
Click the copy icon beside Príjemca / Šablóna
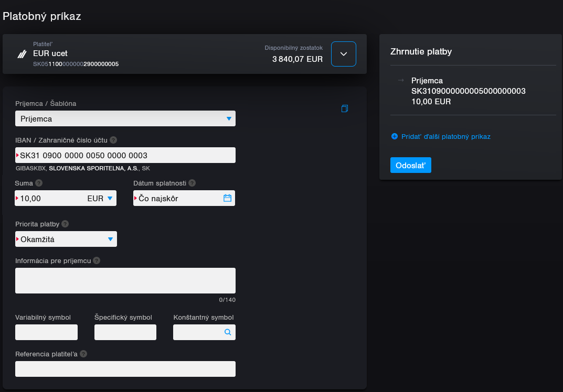[345, 108]
